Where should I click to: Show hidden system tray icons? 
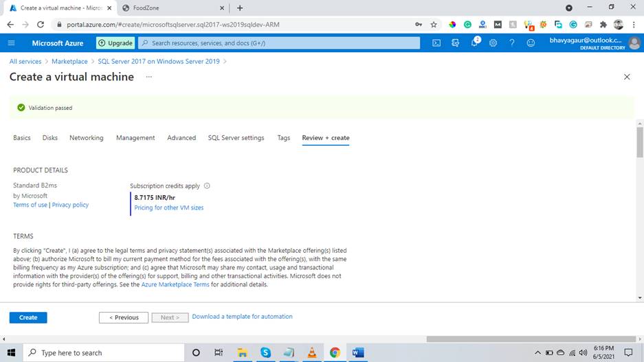(x=537, y=352)
